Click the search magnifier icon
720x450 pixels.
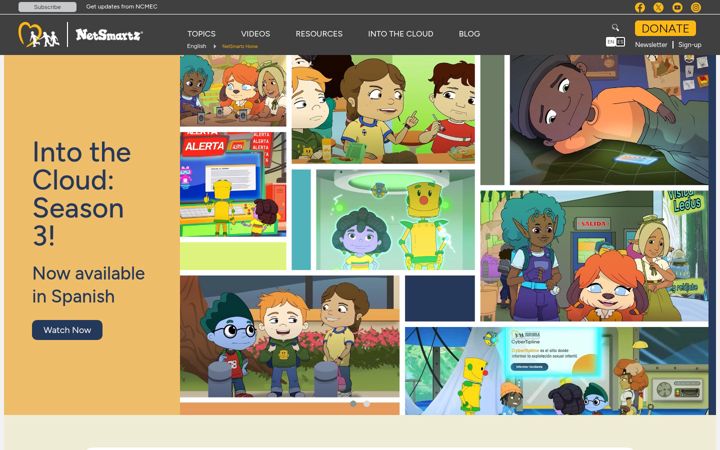pyautogui.click(x=615, y=28)
